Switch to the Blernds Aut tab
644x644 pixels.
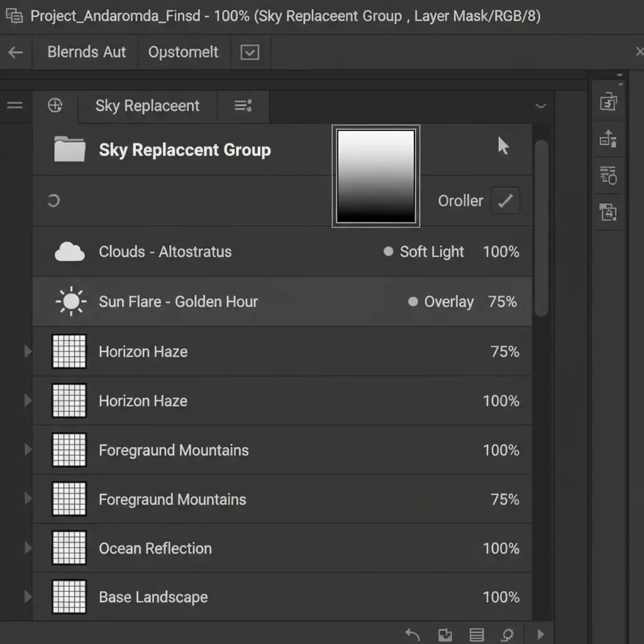click(x=87, y=52)
